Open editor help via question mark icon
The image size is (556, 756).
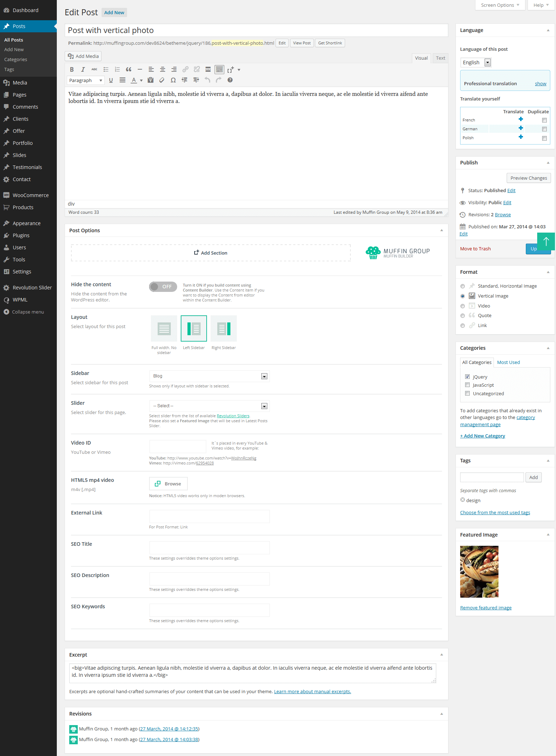click(x=230, y=80)
